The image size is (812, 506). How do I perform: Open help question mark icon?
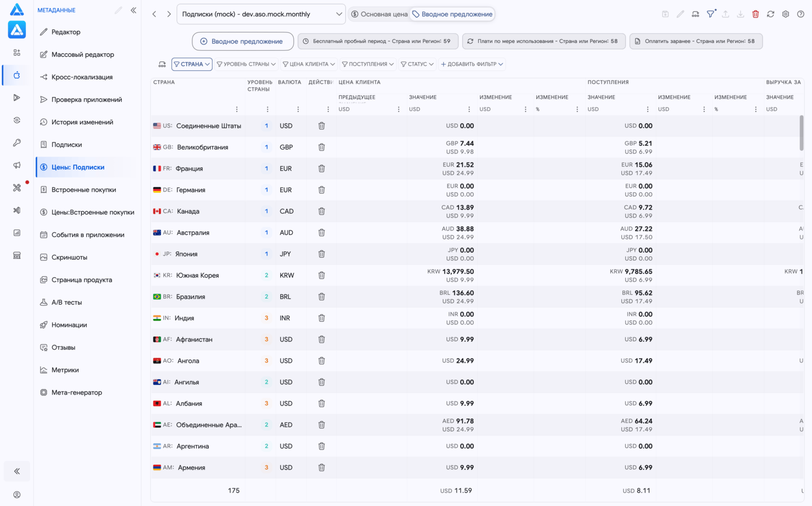[801, 14]
